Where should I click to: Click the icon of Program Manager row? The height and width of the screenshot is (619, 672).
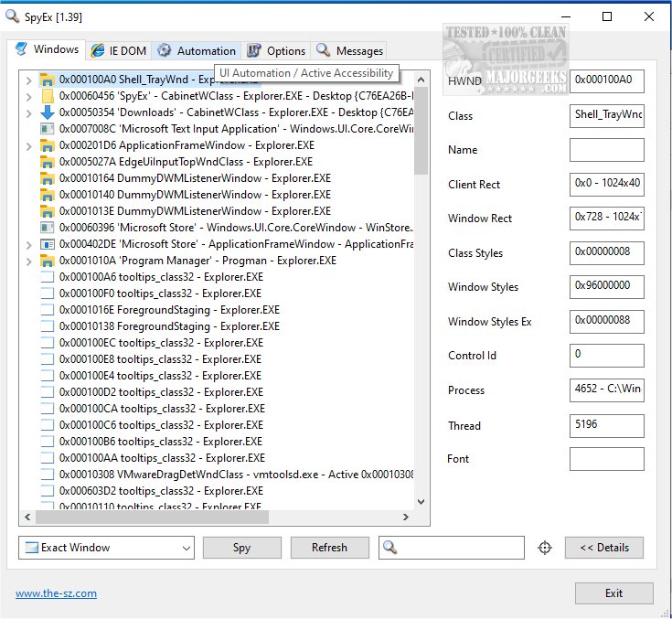tap(47, 261)
